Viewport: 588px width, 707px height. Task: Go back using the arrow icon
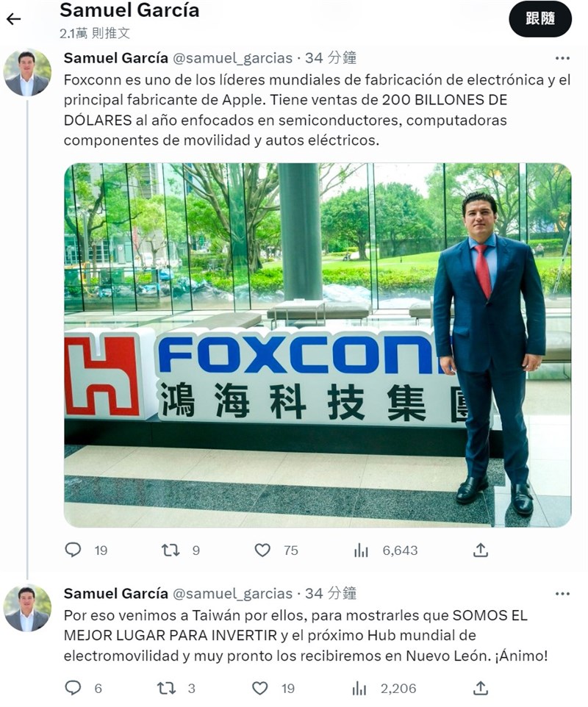[14, 19]
